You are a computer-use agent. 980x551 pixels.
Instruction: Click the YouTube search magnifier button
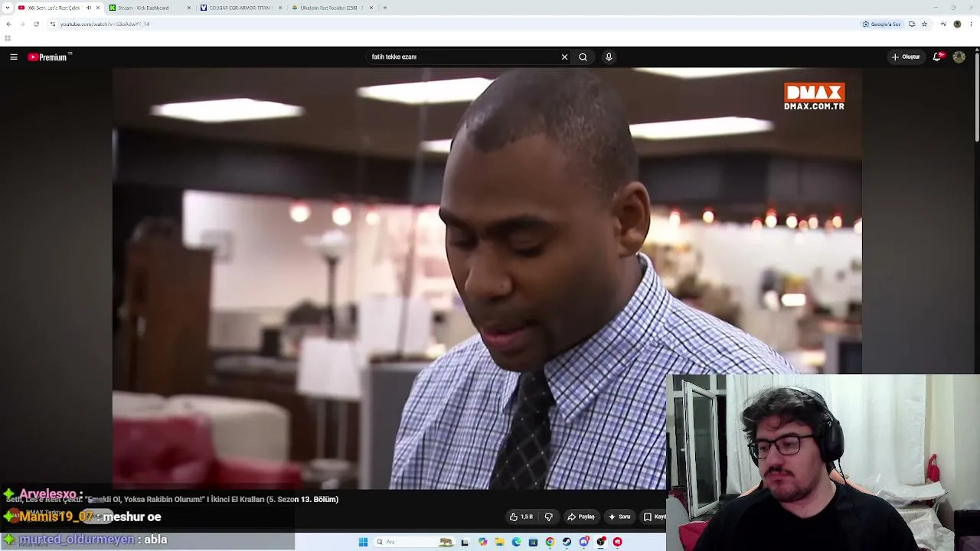pyautogui.click(x=583, y=57)
